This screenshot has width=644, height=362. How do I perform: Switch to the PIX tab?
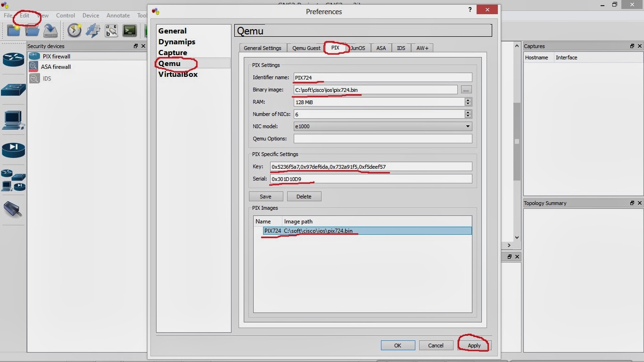(335, 48)
